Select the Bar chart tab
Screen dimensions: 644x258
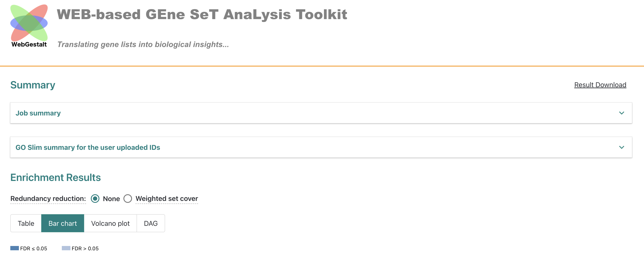(62, 223)
